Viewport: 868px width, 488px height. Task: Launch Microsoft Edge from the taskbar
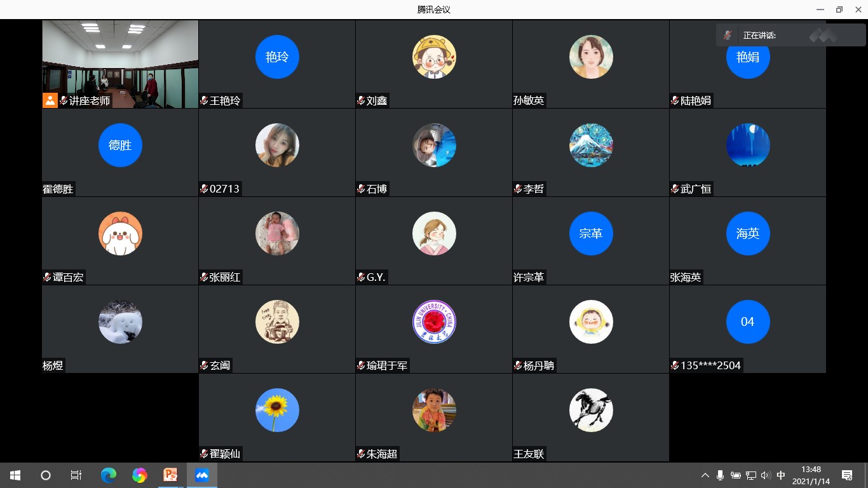(x=109, y=475)
